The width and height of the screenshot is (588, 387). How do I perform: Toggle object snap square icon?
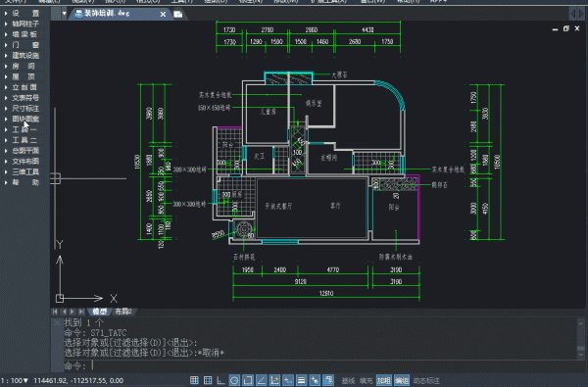[248, 380]
